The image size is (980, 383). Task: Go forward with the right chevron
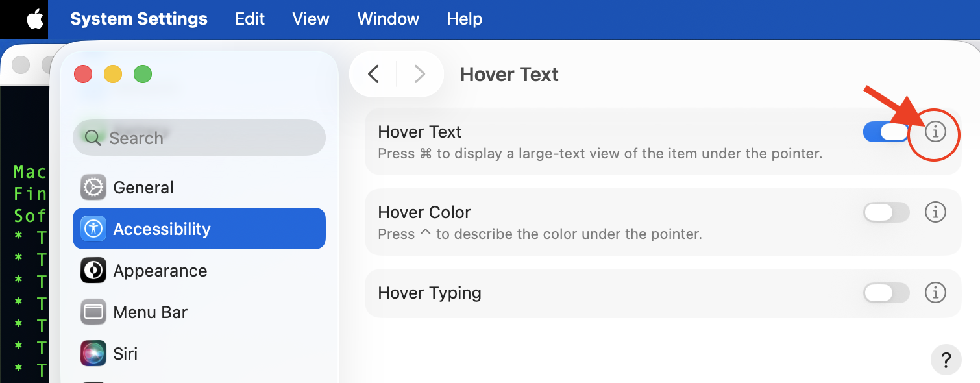(420, 74)
